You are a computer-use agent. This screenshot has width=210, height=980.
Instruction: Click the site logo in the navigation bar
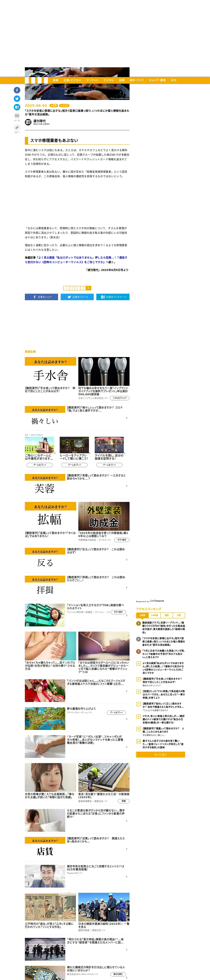point(36,80)
